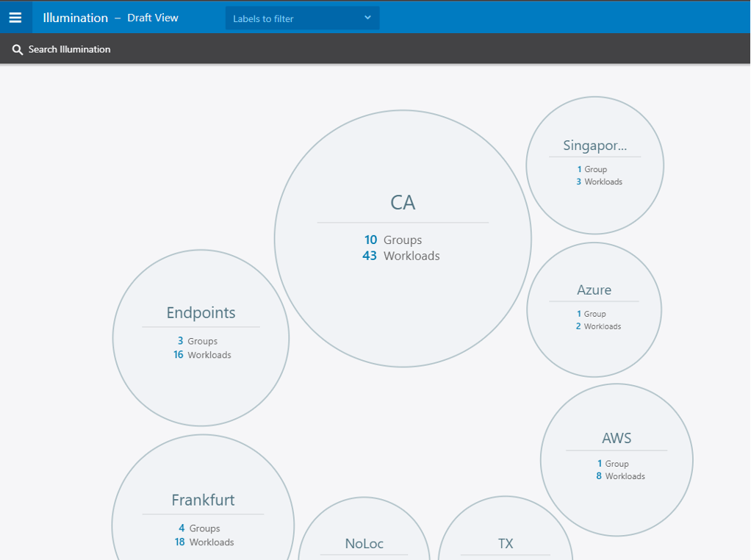Select the AWS location heading
Image resolution: width=751 pixels, height=560 pixels.
[617, 438]
